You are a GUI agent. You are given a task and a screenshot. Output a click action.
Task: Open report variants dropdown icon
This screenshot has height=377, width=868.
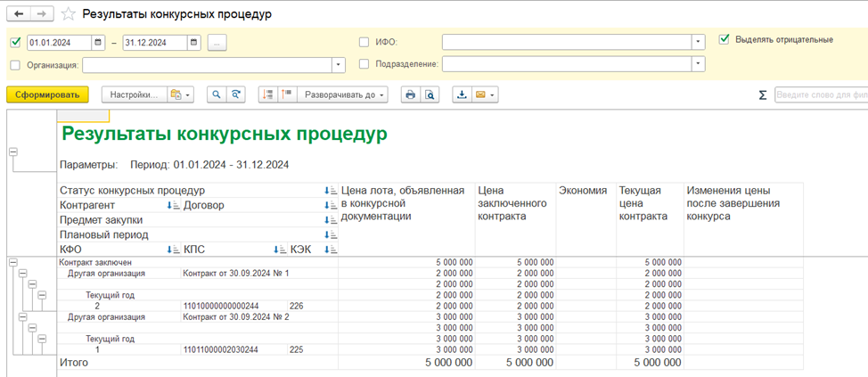(179, 94)
